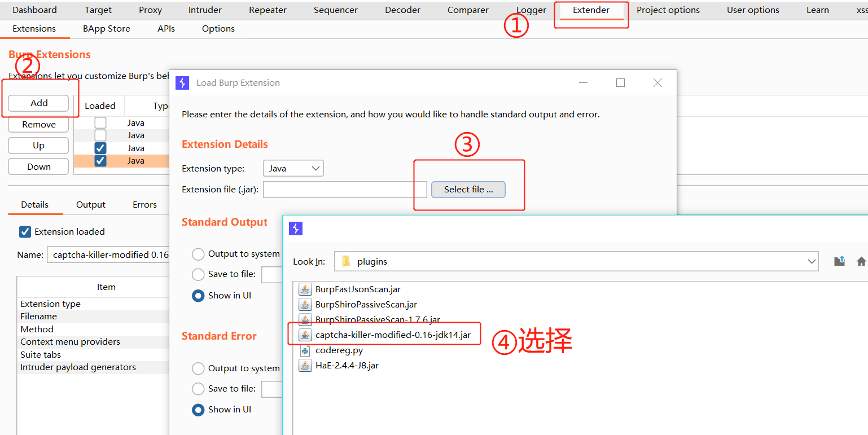The height and width of the screenshot is (435, 868).
Task: Click the Up One Level folder icon
Action: click(840, 261)
